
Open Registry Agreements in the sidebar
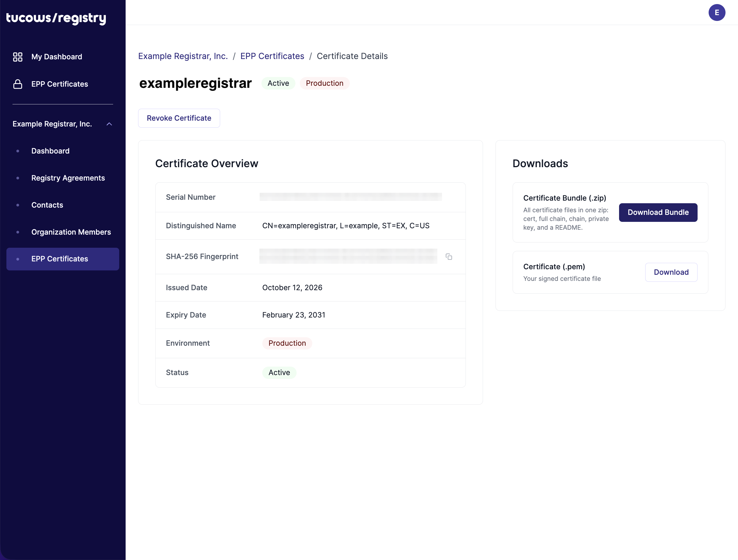[68, 178]
